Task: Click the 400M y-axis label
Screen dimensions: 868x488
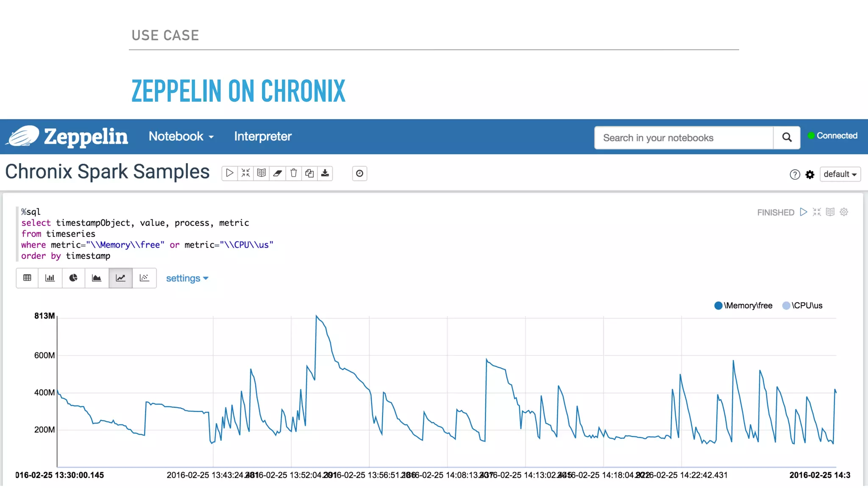Action: [x=45, y=393]
